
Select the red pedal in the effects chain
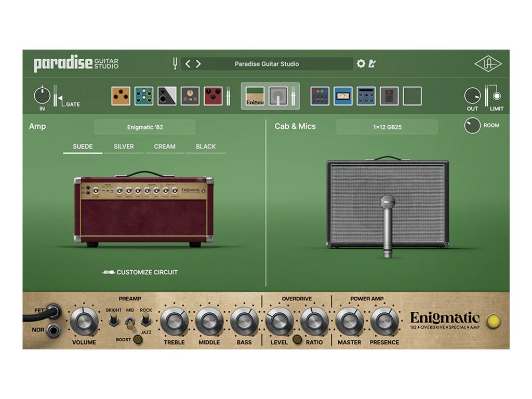point(213,96)
